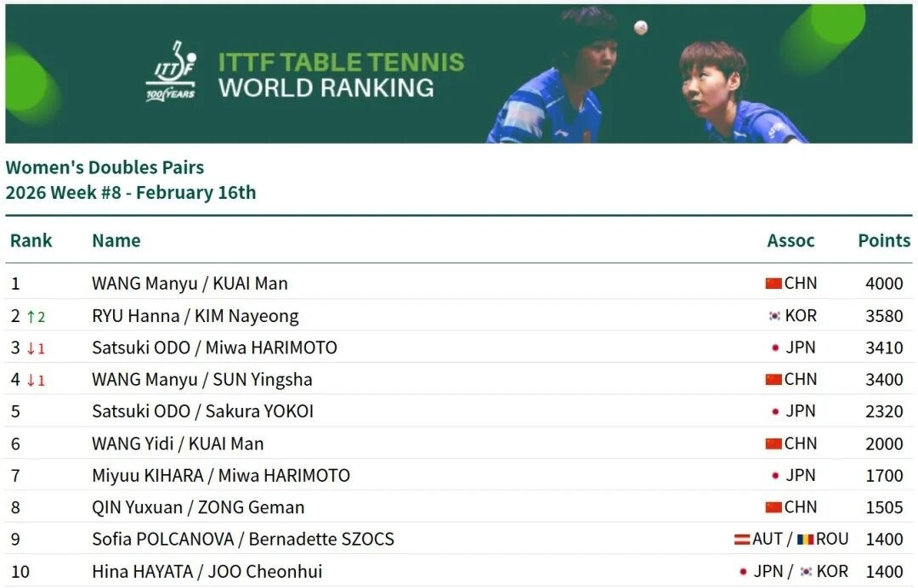
Task: Click the ITTF 100 Years logo
Action: point(171,71)
